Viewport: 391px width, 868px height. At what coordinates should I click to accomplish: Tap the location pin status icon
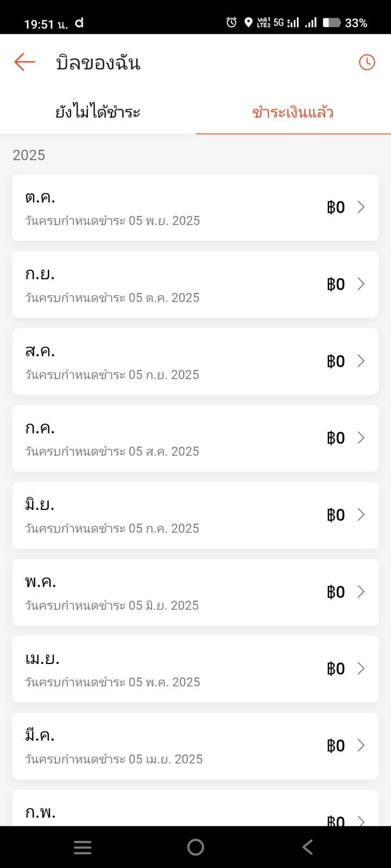248,22
